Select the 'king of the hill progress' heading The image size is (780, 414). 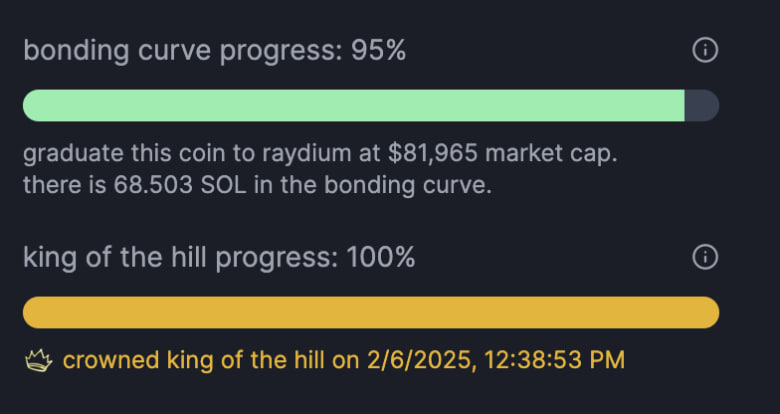181,258
